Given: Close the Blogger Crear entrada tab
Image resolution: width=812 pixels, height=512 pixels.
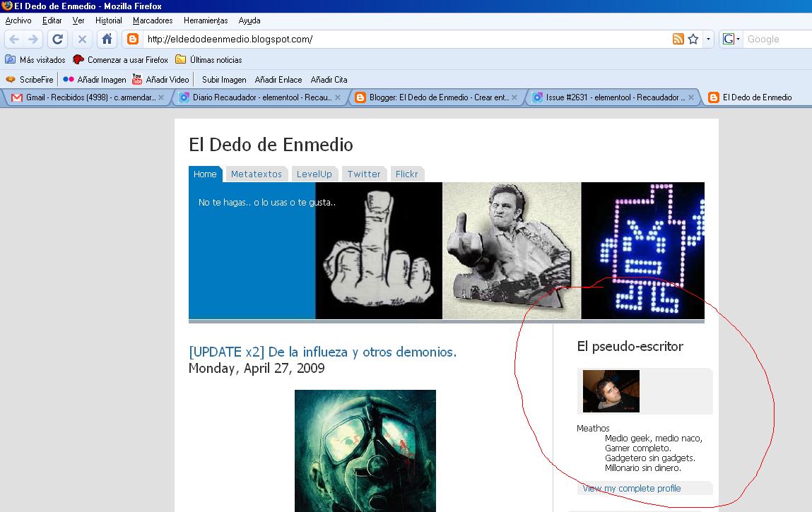Looking at the screenshot, I should [514, 97].
